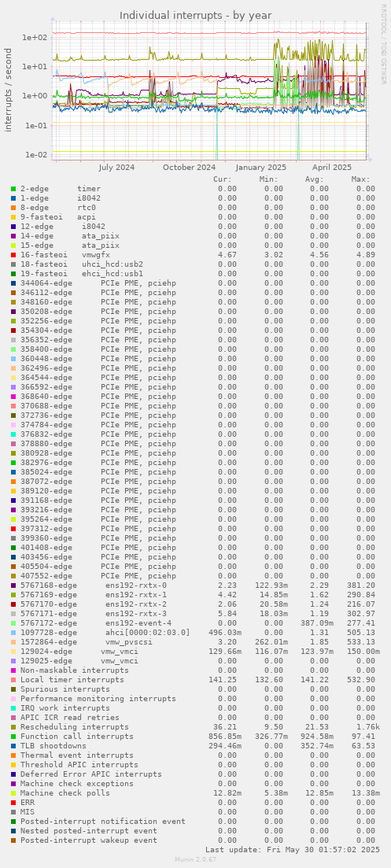The image size is (391, 868).
Task: Click the ens192-rxtx-0 legend color square
Action: 13,585
